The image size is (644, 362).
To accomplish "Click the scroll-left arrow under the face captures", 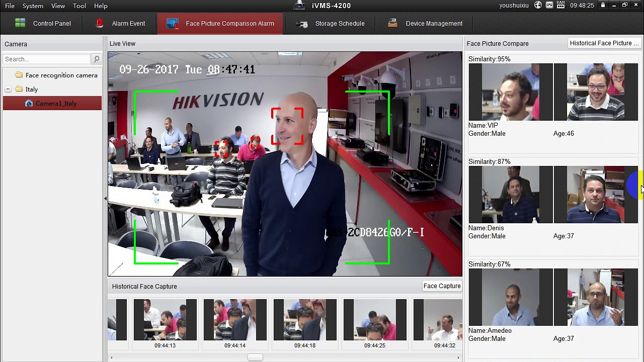I will (x=111, y=357).
